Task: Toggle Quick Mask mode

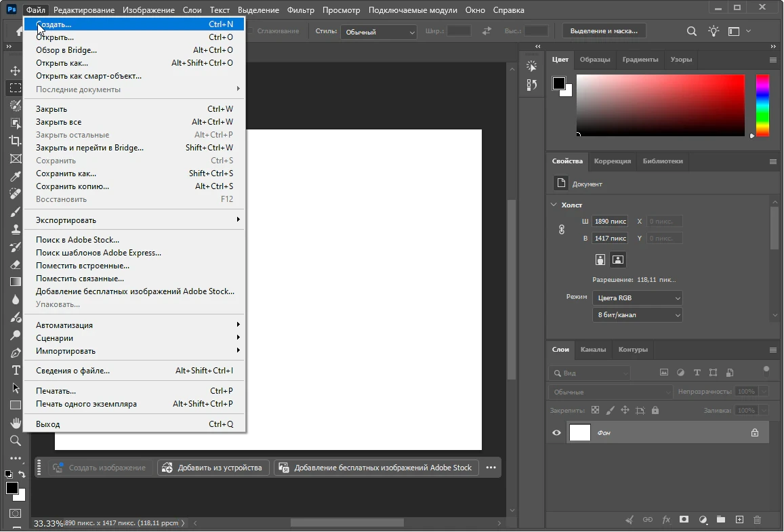Action: pyautogui.click(x=16, y=514)
